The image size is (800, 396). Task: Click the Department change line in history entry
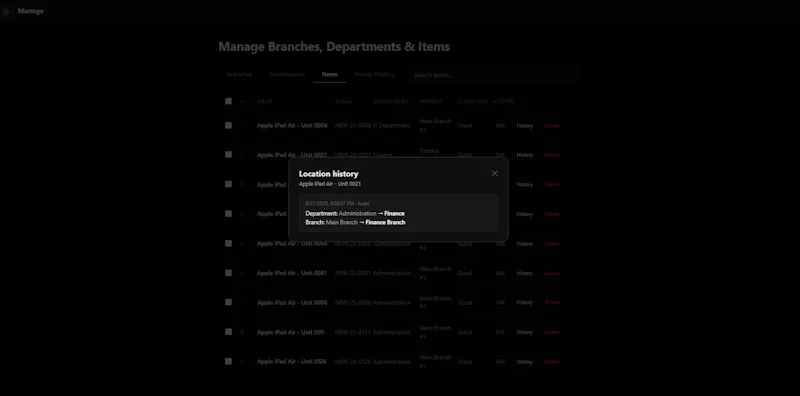[355, 213]
